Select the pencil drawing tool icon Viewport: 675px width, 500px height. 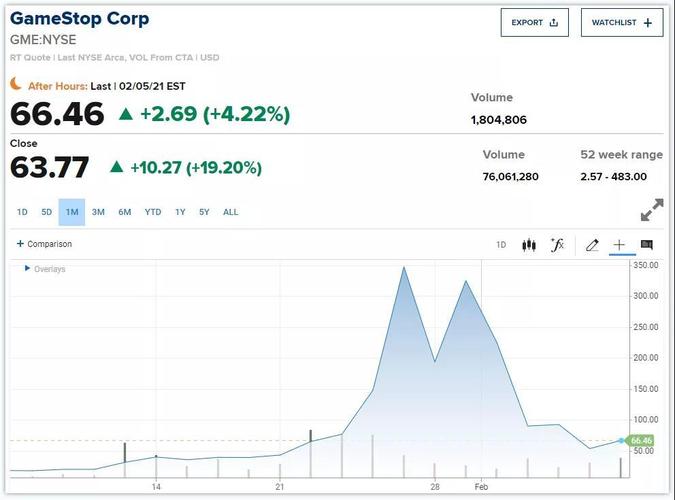click(592, 245)
